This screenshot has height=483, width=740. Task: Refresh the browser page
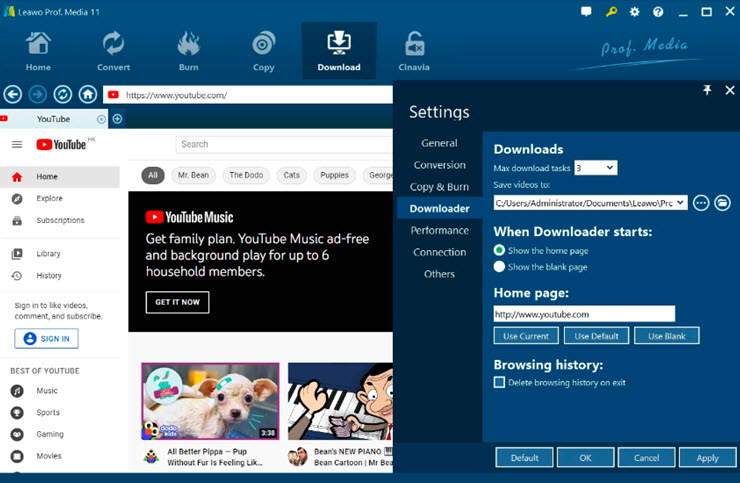click(x=63, y=94)
